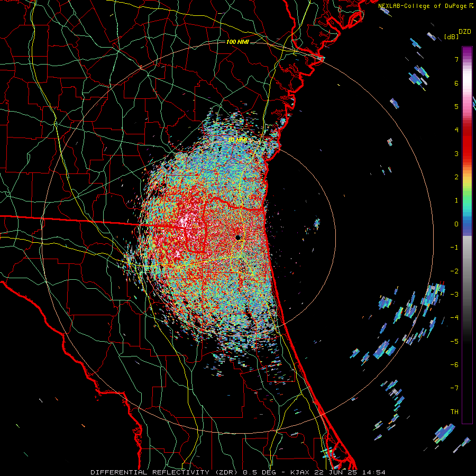The height and width of the screenshot is (476, 476).
Task: Click the 2 value on the color scale
Action: pos(456,177)
